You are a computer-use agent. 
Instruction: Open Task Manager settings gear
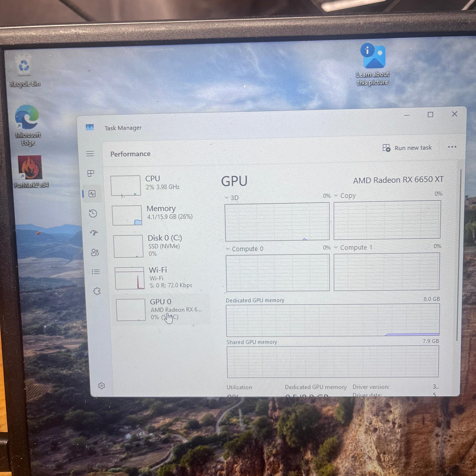pos(102,386)
